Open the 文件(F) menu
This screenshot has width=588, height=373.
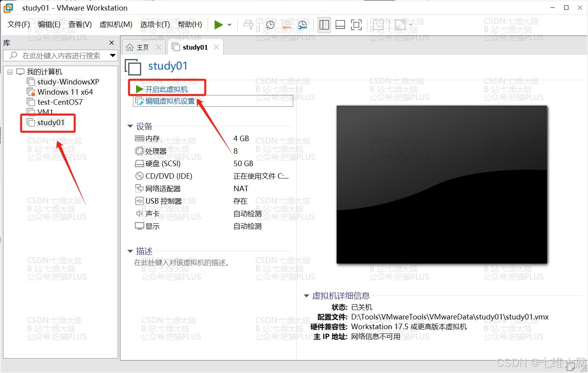(19, 25)
